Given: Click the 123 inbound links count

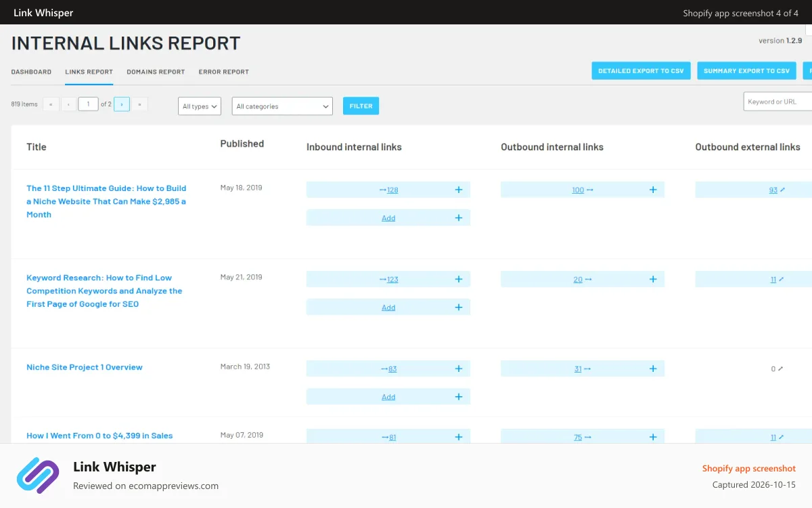Looking at the screenshot, I should [x=392, y=280].
